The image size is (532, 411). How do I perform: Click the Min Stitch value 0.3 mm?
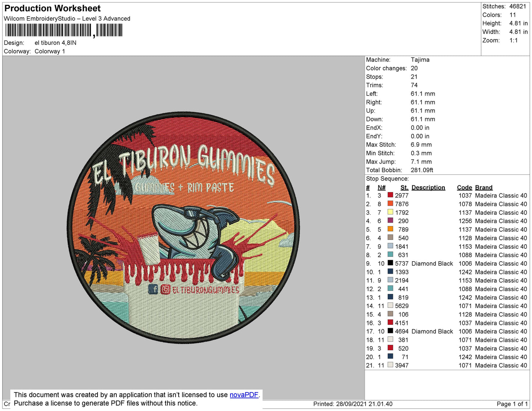(x=421, y=153)
